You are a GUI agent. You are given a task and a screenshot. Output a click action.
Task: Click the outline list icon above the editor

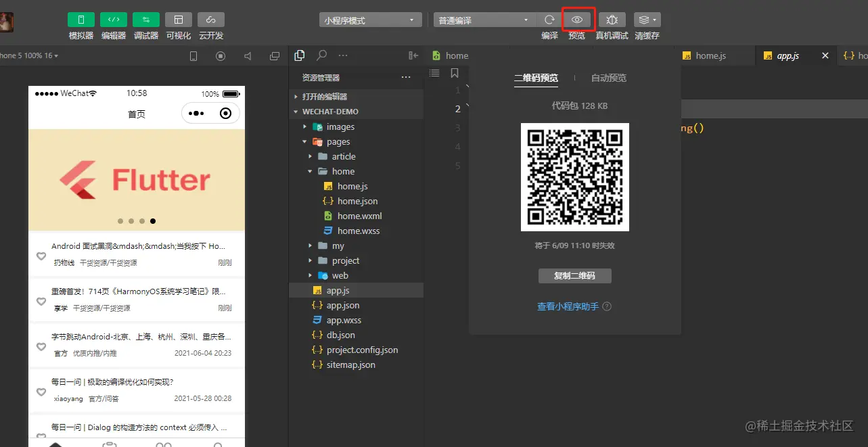[x=435, y=73]
